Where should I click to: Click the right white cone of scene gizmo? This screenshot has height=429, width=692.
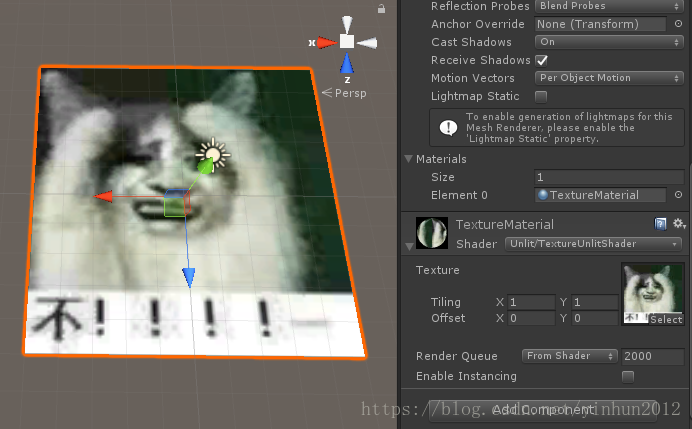[x=367, y=43]
